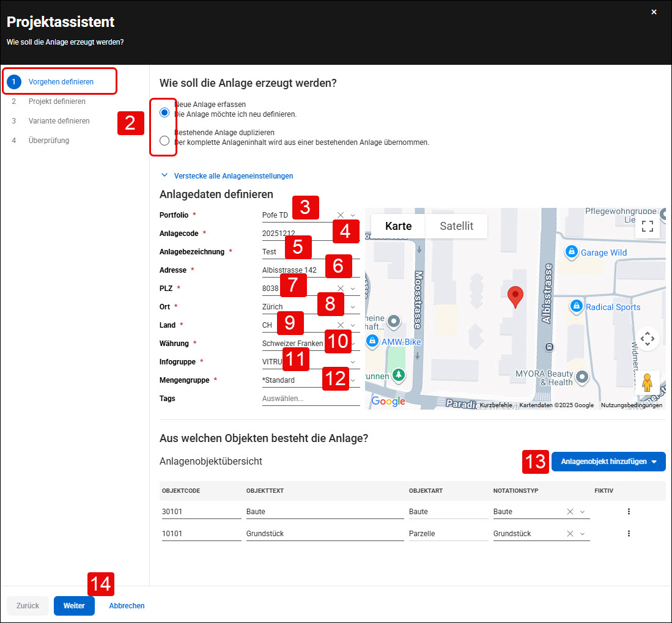Click Anlagenobjekt hinzufügen button
Screen dimensions: 672x623
(608, 462)
